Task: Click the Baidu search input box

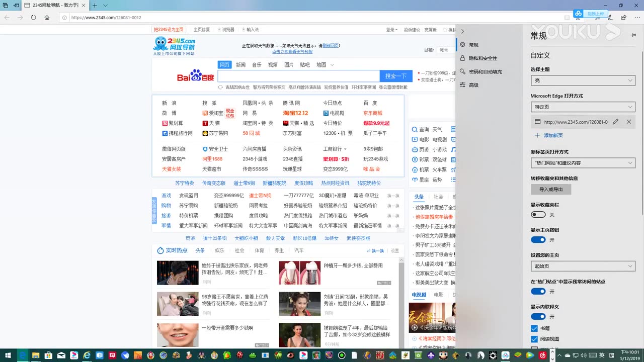Action: pyautogui.click(x=299, y=76)
